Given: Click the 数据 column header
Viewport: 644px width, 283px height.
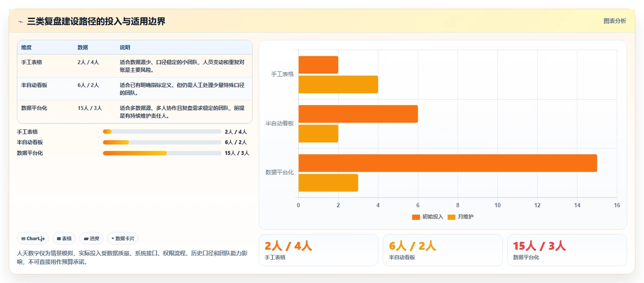Looking at the screenshot, I should [83, 48].
